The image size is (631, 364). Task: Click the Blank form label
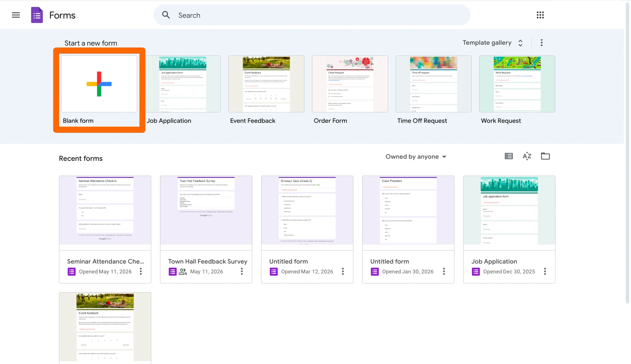coord(78,121)
